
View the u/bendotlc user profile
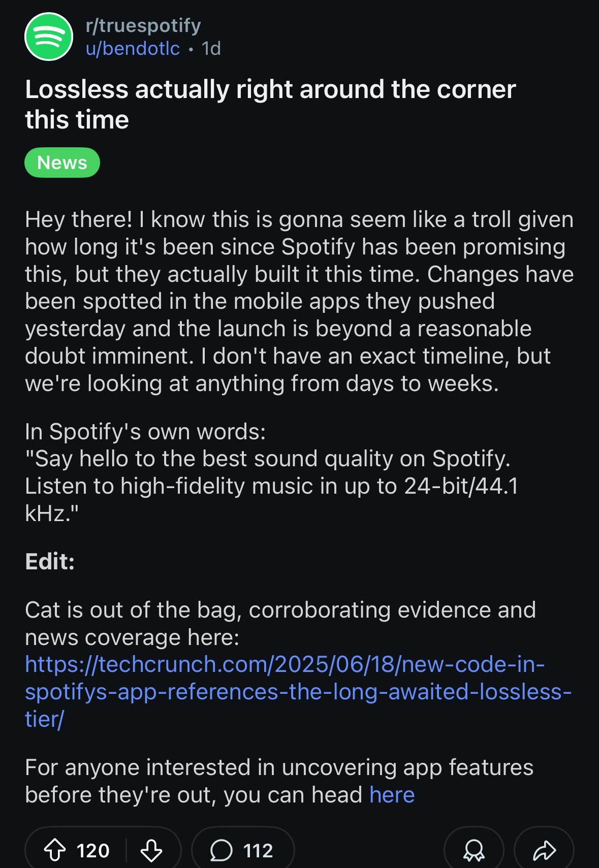[x=133, y=49]
